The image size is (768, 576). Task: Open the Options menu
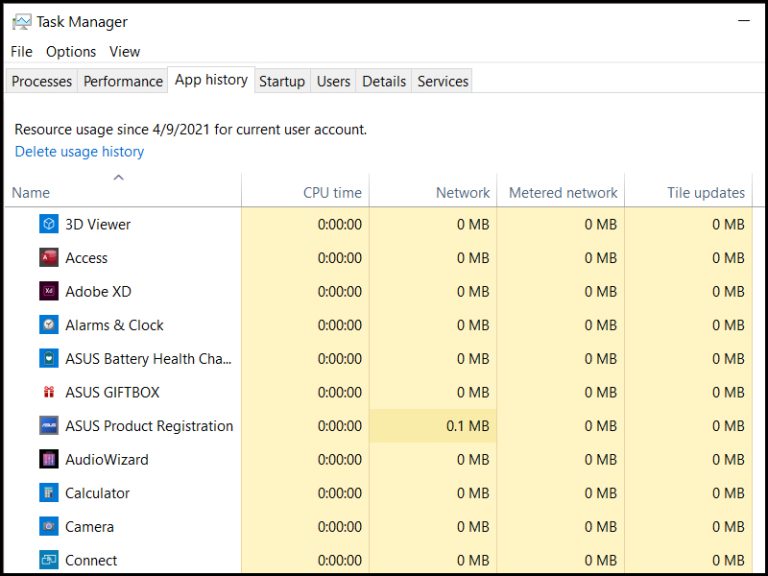coord(71,51)
